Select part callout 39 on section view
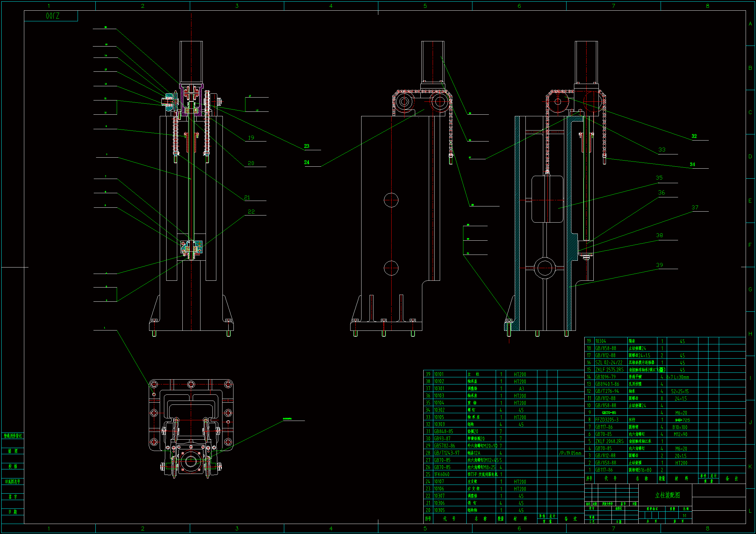 tap(659, 265)
